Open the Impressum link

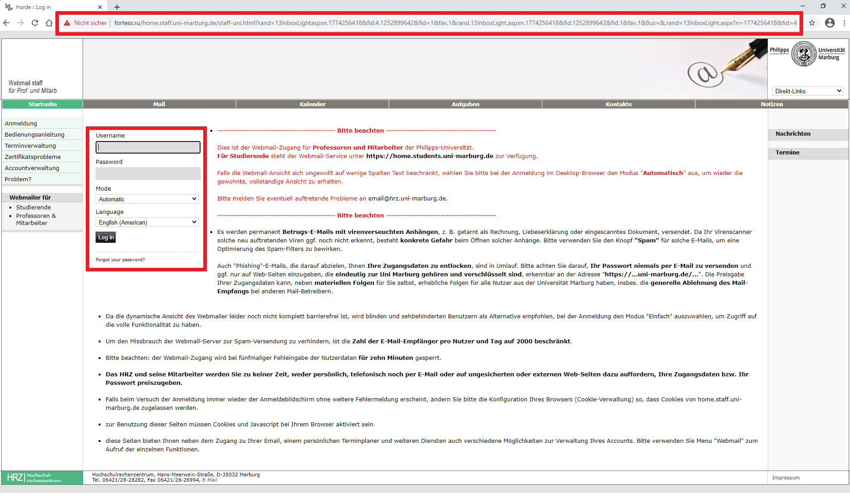click(x=786, y=478)
